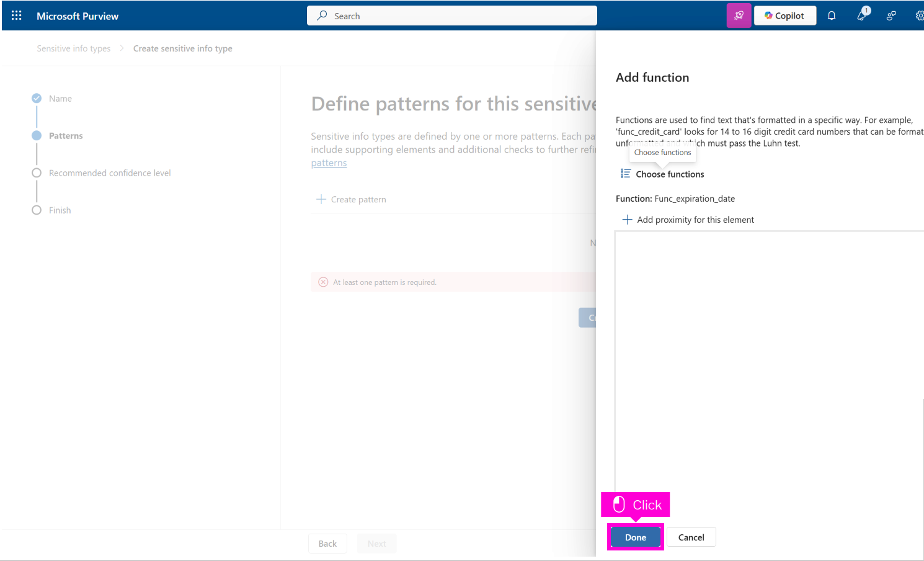Click the pink icon left of Copilot
The image size is (924, 561).
pyautogui.click(x=739, y=16)
